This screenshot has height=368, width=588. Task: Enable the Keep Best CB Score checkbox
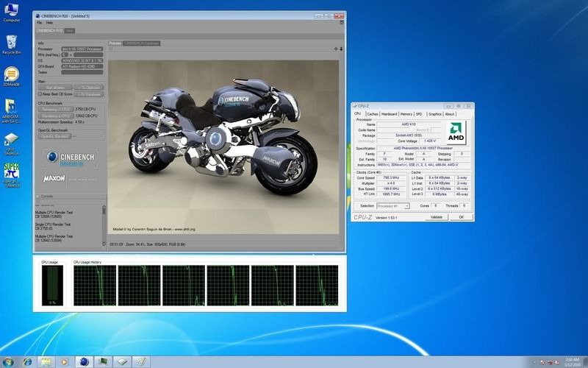(40, 94)
